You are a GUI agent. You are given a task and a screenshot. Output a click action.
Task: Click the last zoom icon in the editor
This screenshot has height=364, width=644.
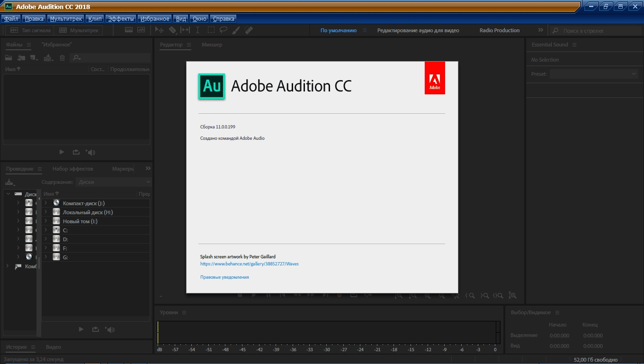[512, 295]
